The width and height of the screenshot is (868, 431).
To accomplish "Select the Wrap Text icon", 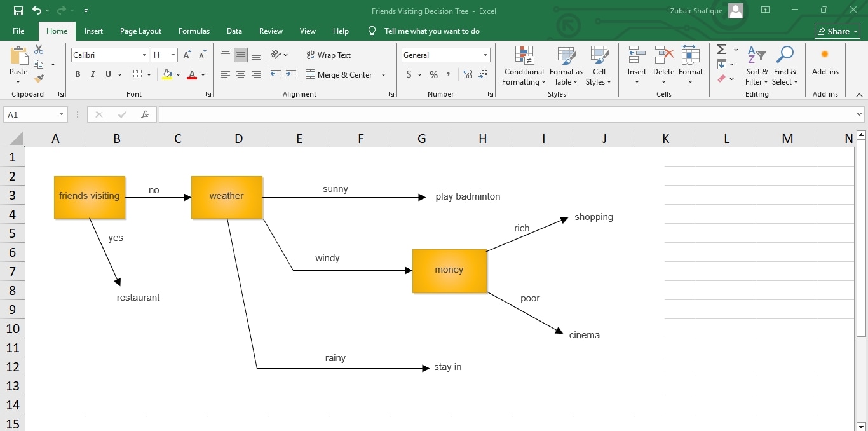I will (329, 55).
